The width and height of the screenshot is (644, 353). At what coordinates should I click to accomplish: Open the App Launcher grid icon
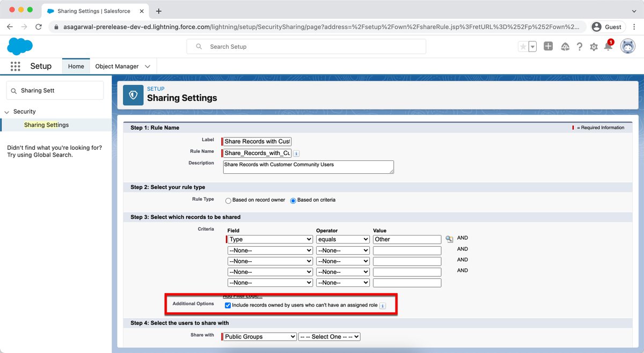pos(16,66)
